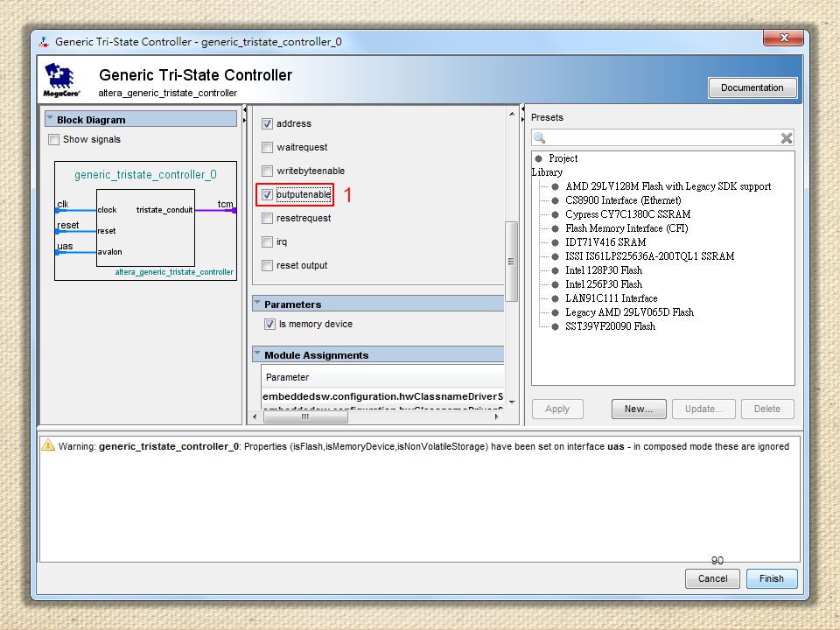Enable the irq checkbox
This screenshot has width=840, height=630.
[268, 241]
